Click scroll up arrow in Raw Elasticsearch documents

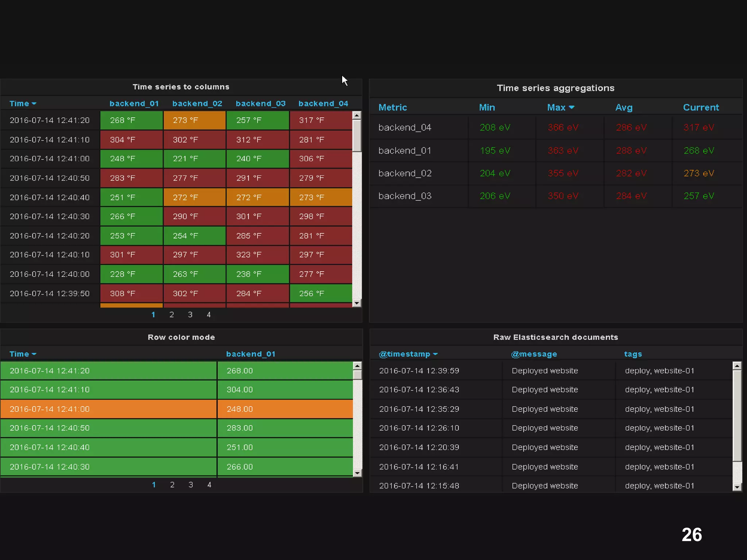pos(737,366)
